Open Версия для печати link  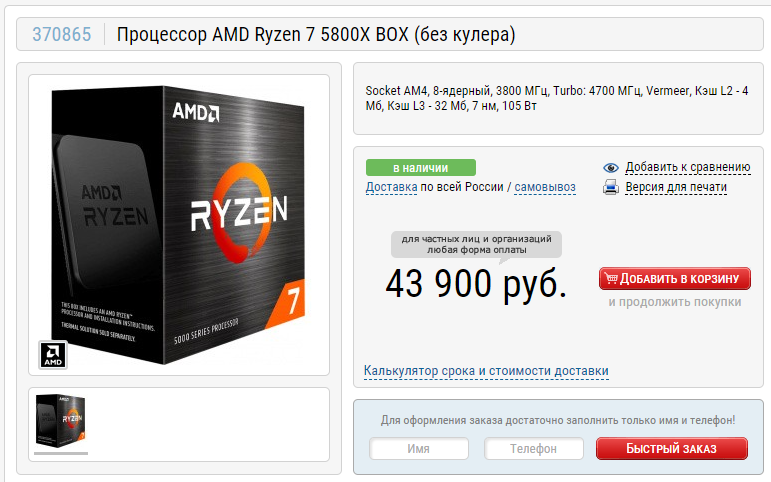[x=676, y=187]
